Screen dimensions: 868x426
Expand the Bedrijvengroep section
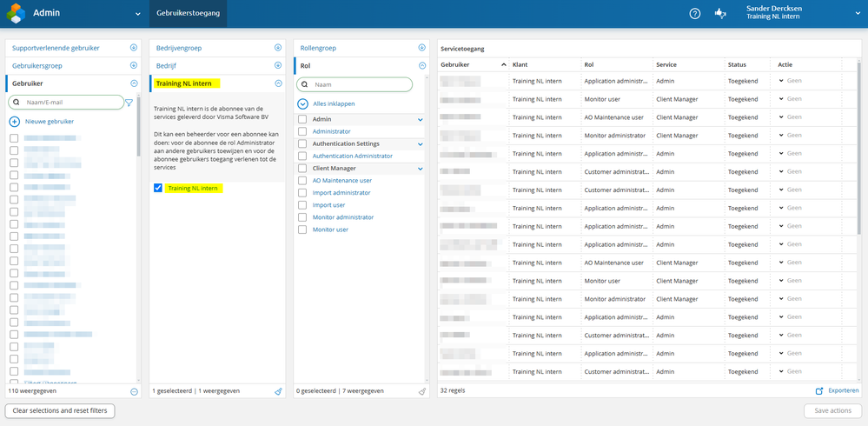278,48
